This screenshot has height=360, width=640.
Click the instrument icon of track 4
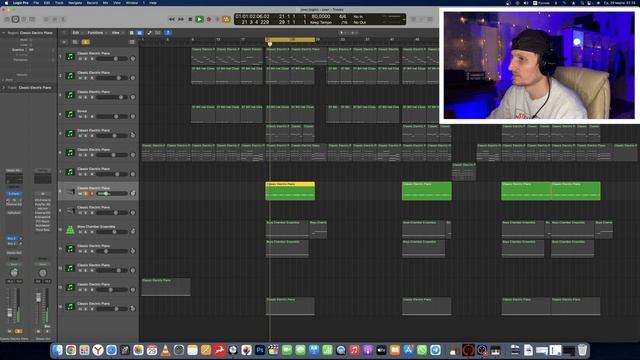tap(70, 114)
